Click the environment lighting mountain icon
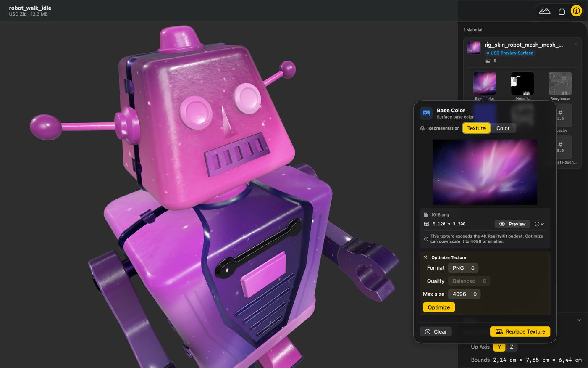This screenshot has height=368, width=588. pyautogui.click(x=544, y=11)
